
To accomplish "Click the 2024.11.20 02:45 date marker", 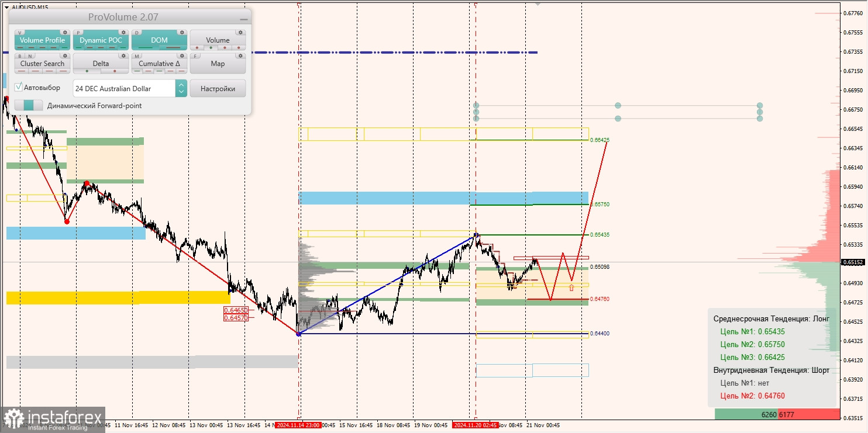I will [476, 425].
